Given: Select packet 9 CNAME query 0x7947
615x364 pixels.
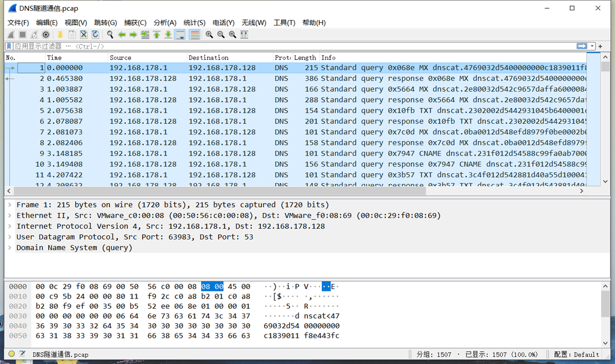Looking at the screenshot, I should pos(302,153).
